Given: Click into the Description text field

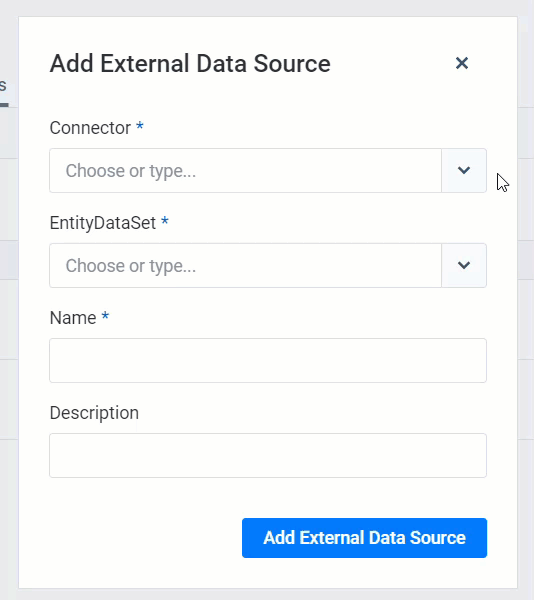Looking at the screenshot, I should [x=268, y=455].
